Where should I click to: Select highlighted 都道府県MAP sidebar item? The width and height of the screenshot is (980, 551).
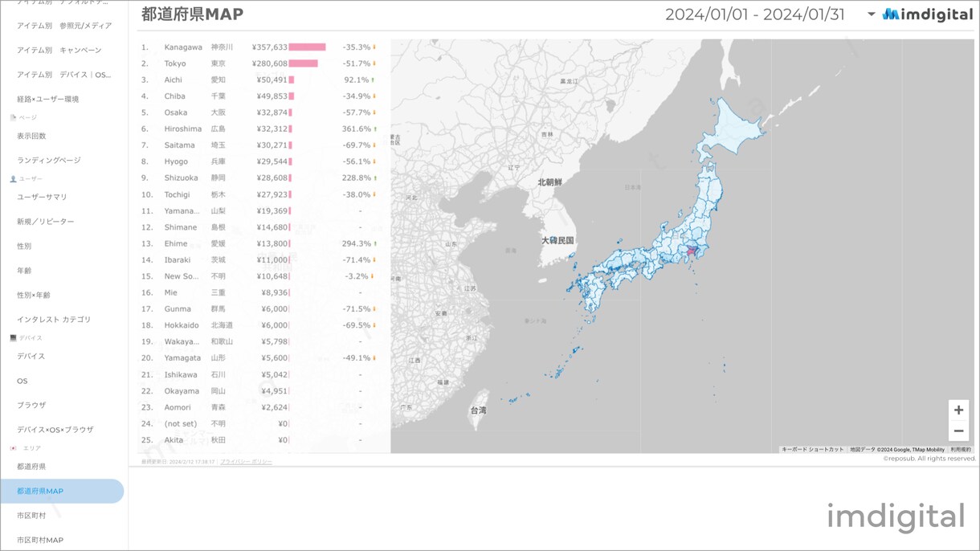tap(62, 492)
